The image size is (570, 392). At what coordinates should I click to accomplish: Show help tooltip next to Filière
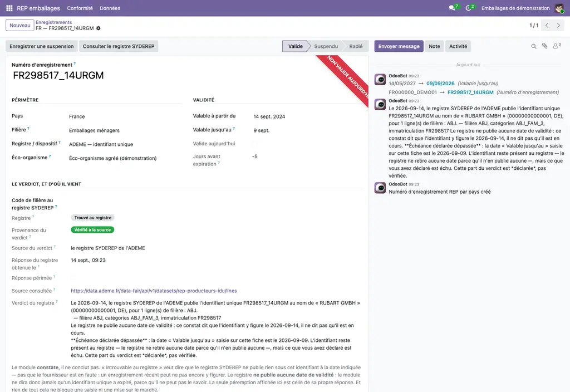[28, 129]
